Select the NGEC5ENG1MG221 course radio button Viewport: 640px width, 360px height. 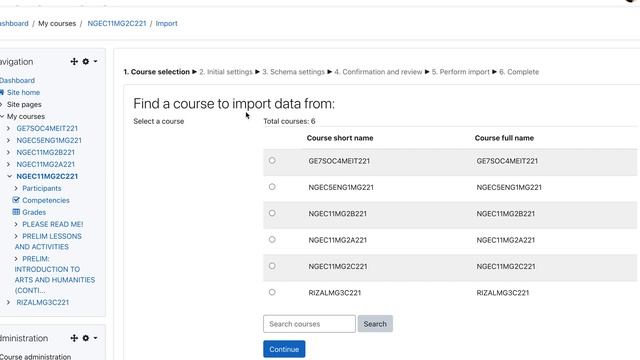point(272,187)
